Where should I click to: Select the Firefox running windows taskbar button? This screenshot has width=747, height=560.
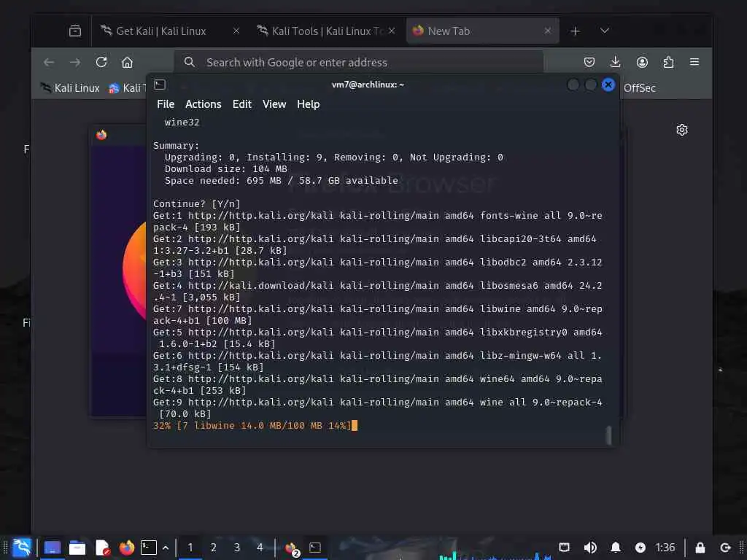tap(292, 548)
